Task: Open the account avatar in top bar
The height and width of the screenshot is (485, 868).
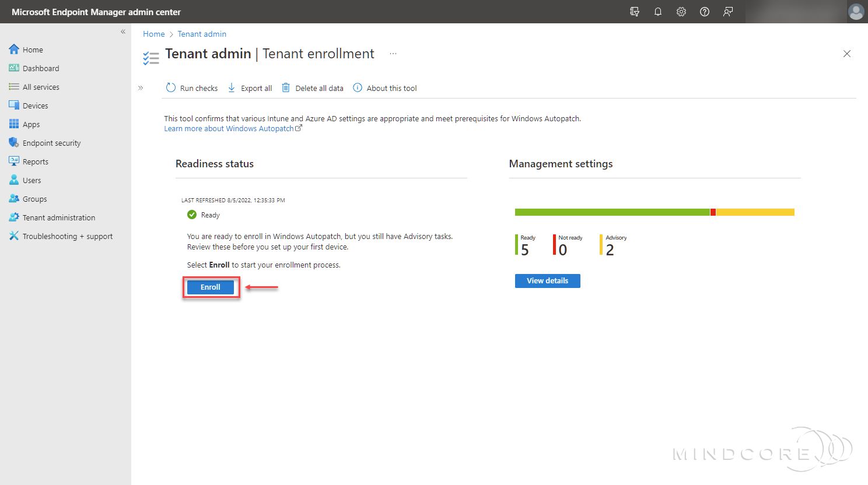Action: (856, 12)
